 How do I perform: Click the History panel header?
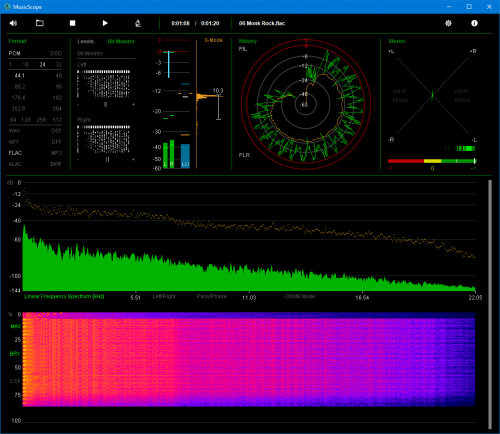coord(248,41)
